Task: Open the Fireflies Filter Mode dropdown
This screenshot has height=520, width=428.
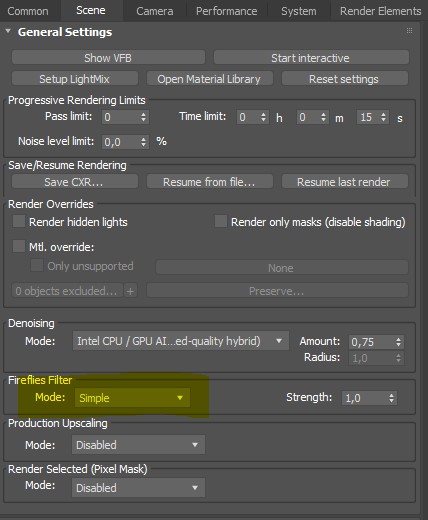Action: coord(132,398)
